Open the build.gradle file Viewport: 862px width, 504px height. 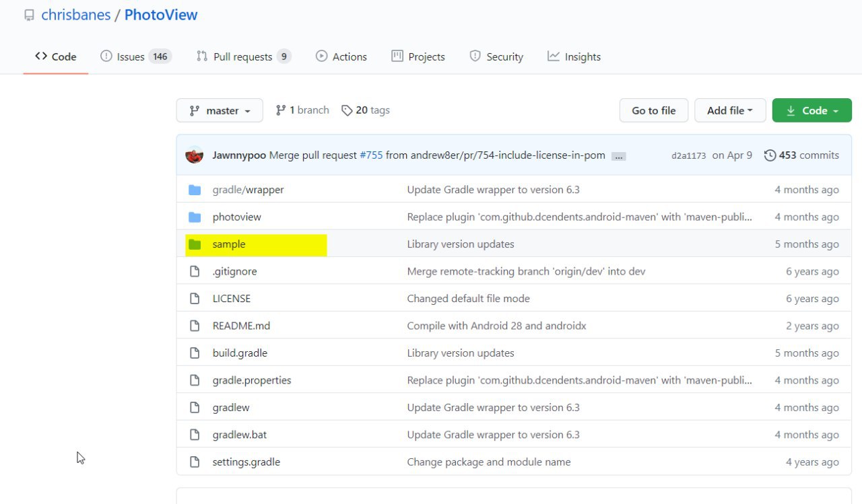pos(240,353)
